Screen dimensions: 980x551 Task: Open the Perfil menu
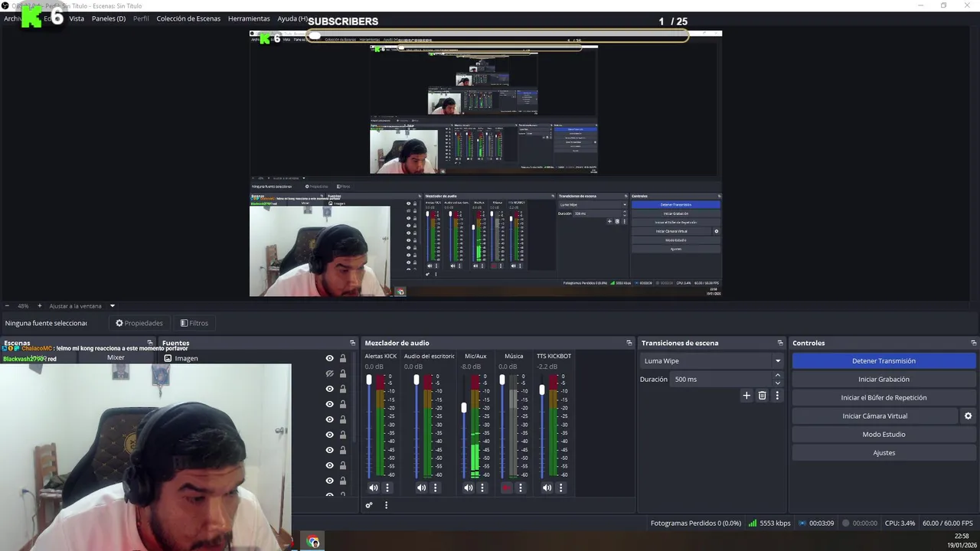click(141, 18)
